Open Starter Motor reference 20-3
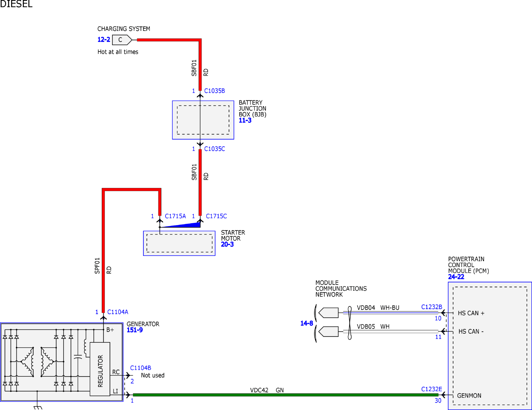Screen dimensions: 532x410 click(227, 244)
